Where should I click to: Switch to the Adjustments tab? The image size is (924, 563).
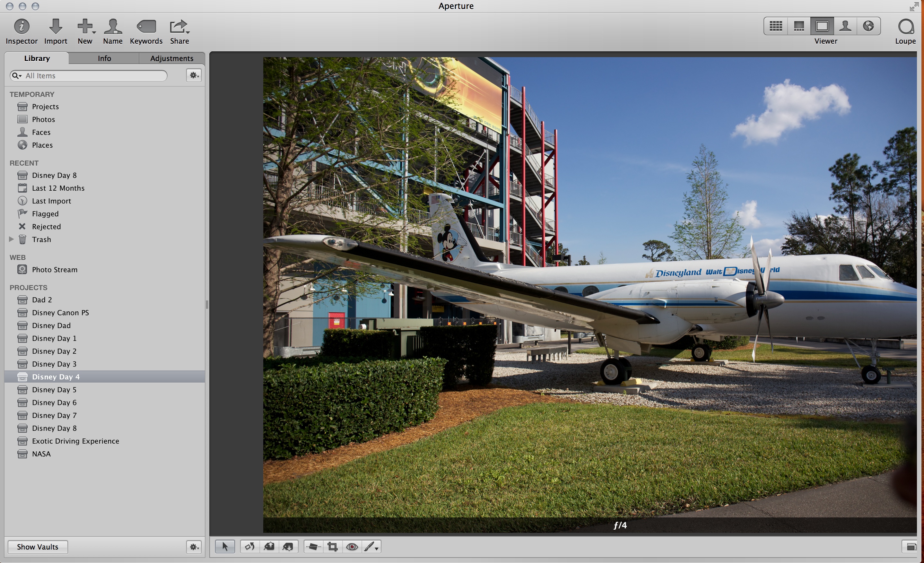[x=172, y=58]
